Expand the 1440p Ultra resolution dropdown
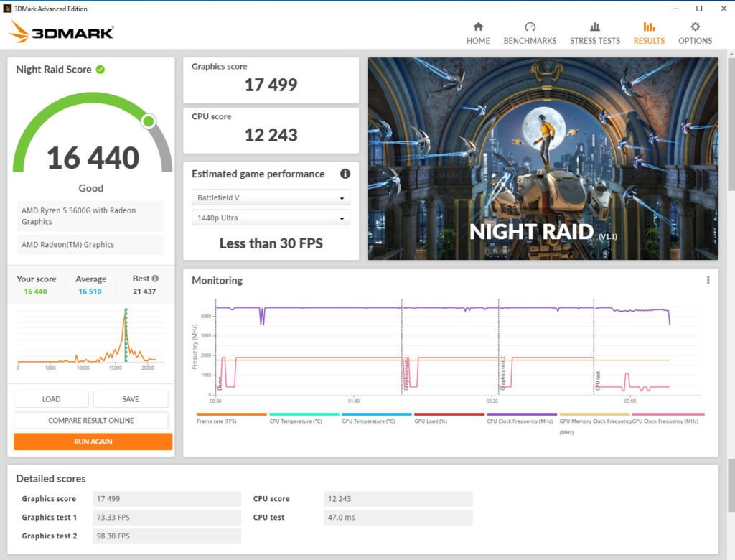 271,218
